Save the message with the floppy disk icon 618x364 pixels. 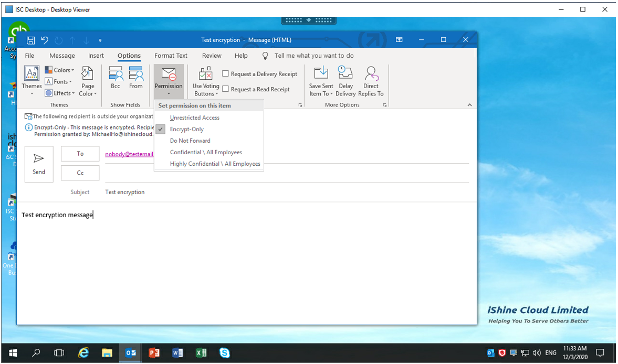(x=30, y=40)
